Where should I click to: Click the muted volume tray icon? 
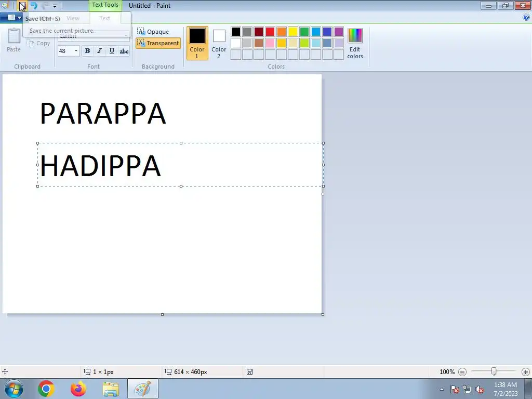[x=480, y=389]
